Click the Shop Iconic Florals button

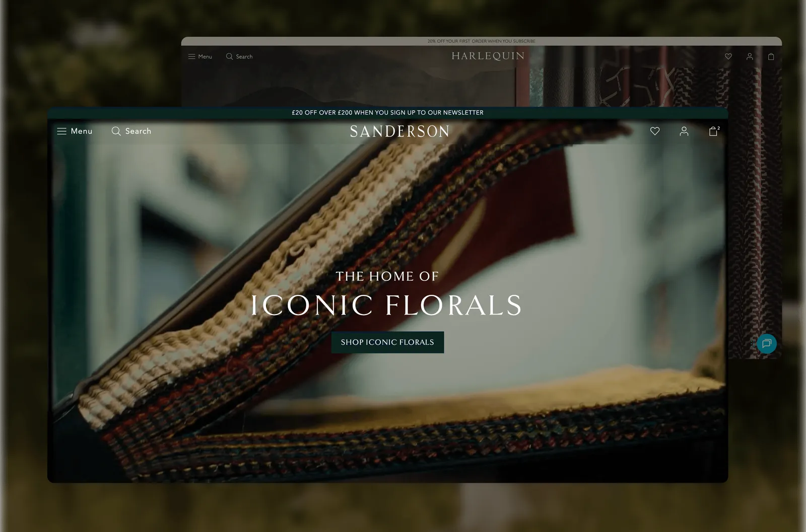pos(387,342)
